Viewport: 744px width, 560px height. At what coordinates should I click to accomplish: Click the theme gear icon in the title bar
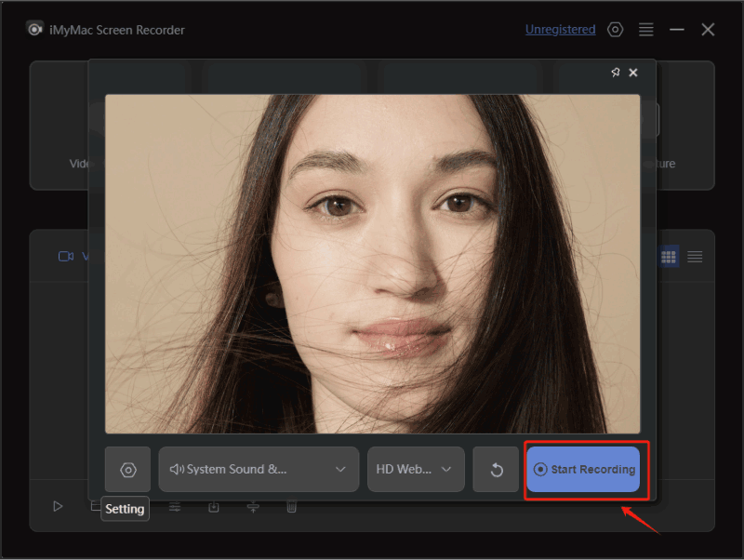tap(615, 29)
